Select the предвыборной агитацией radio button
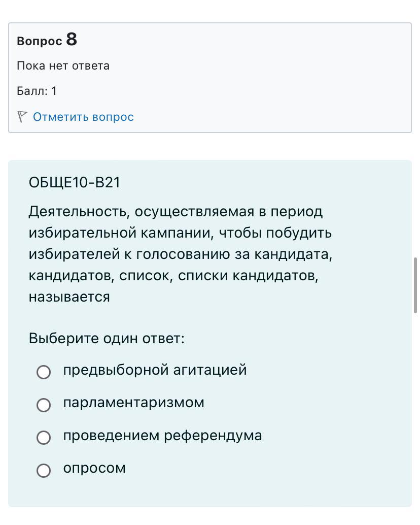 point(44,372)
